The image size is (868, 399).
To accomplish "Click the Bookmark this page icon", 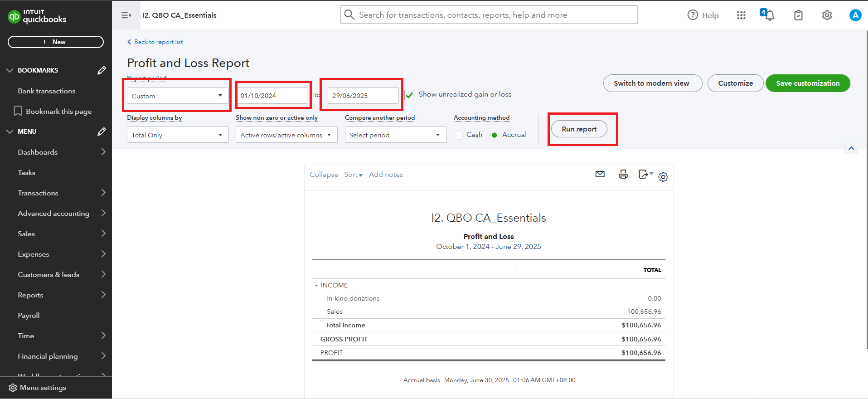I will [18, 111].
